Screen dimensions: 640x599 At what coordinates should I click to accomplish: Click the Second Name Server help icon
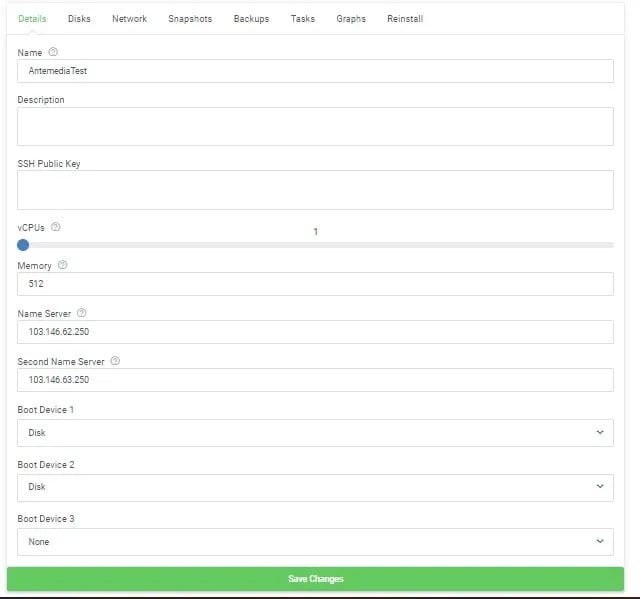click(115, 361)
